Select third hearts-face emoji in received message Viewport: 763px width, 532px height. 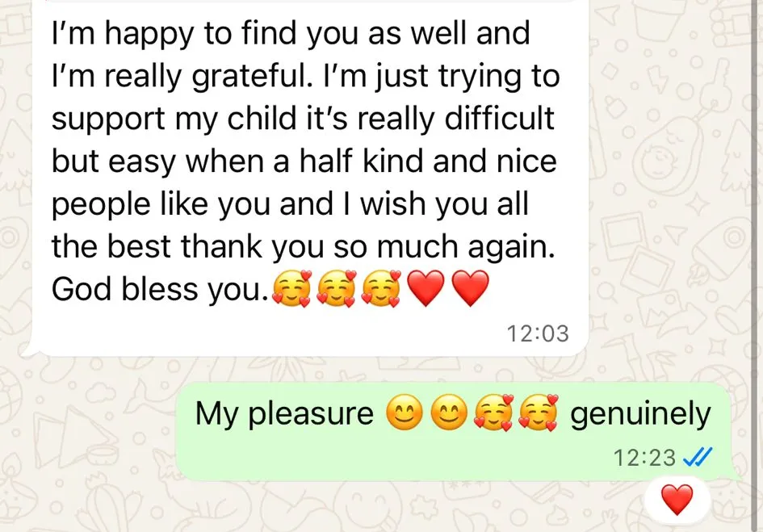click(381, 289)
